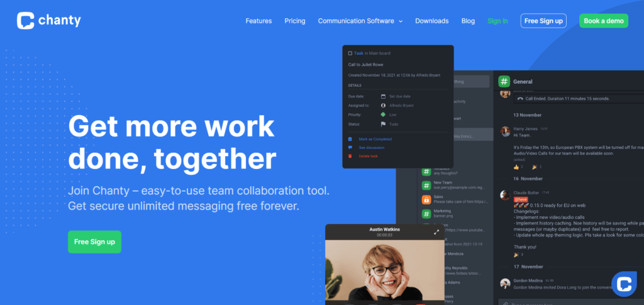Open Harry James's avatar
The image size is (644, 305).
tap(505, 131)
